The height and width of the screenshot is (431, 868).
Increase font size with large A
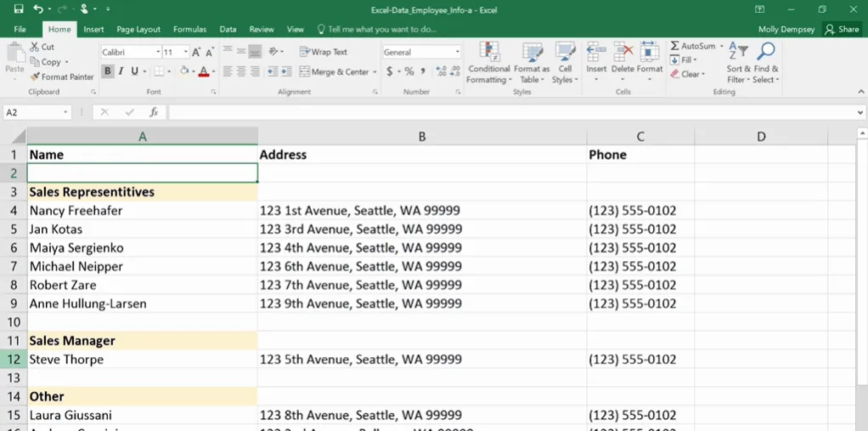[x=196, y=52]
